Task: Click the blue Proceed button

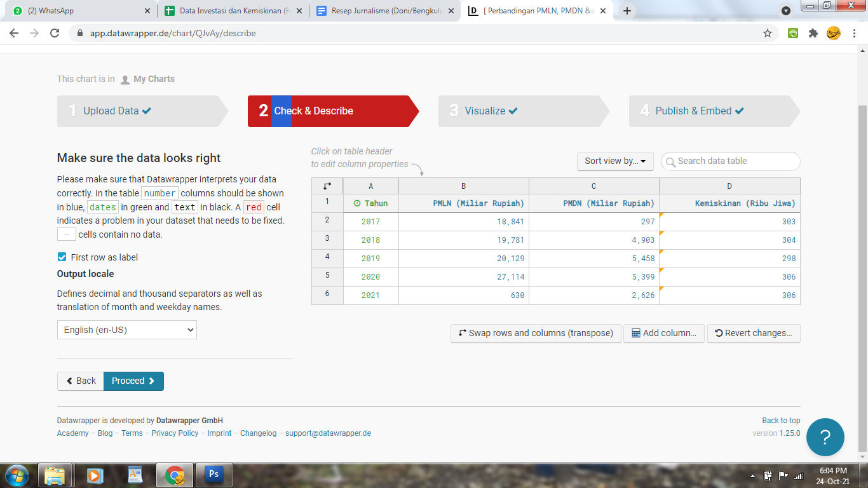Action: click(133, 381)
